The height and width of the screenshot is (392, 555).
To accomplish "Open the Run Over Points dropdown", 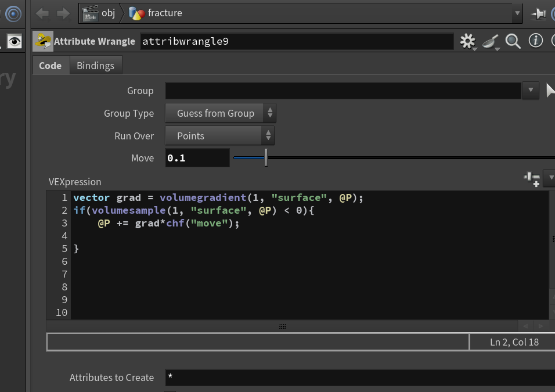I will pos(219,136).
